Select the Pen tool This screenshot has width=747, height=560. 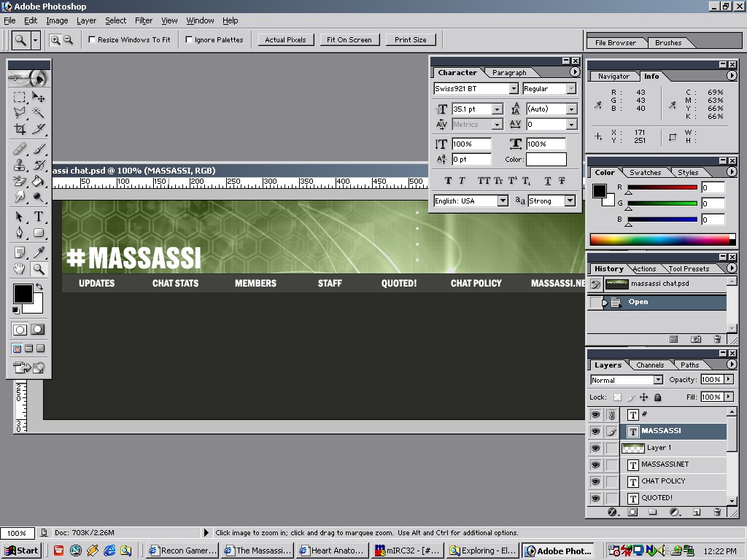pos(20,233)
